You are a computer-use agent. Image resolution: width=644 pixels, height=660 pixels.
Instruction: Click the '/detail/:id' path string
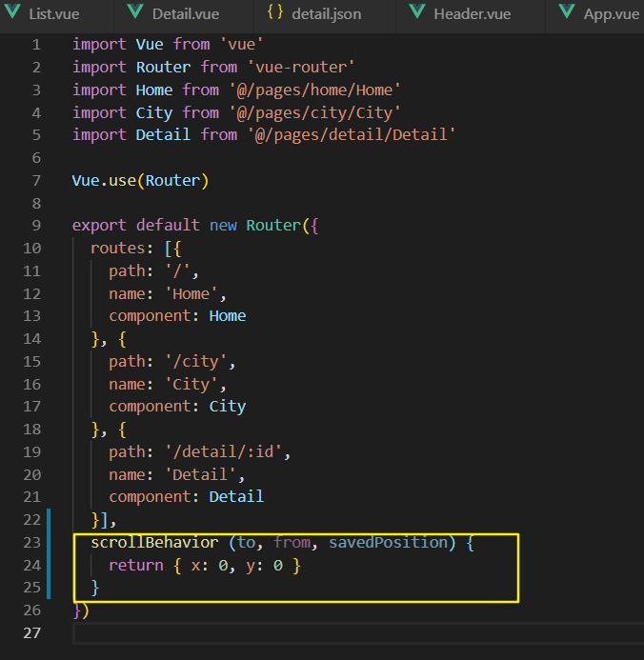tap(224, 452)
